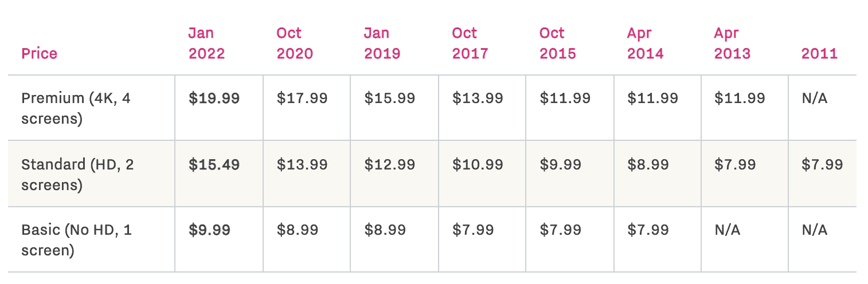Screen dimensions: 868x284
Task: Click the Price column header
Action: pyautogui.click(x=40, y=54)
